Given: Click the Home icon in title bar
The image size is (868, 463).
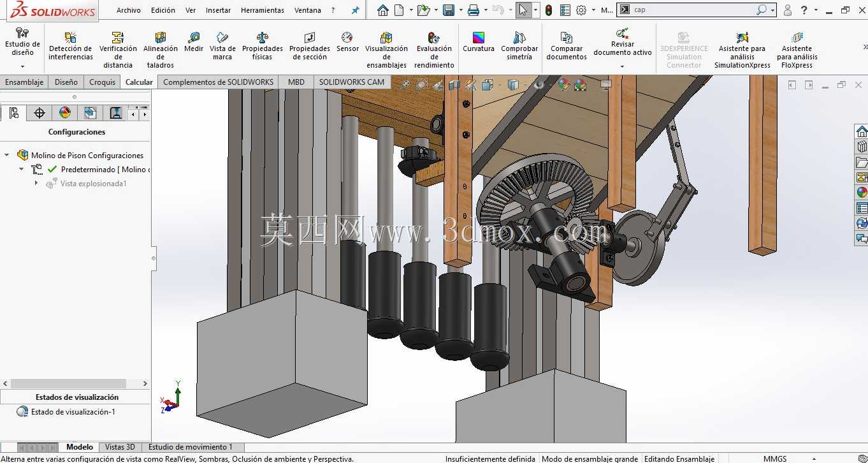Looking at the screenshot, I should pos(382,10).
